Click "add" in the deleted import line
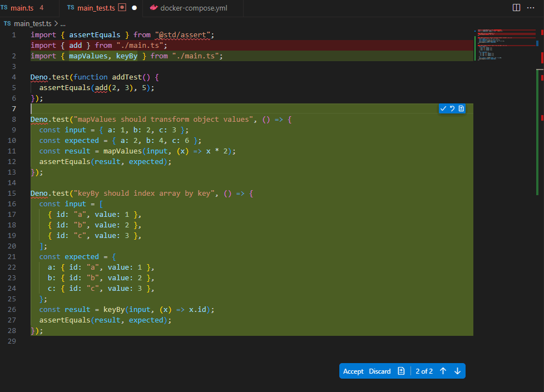This screenshot has width=544, height=392. (75, 46)
